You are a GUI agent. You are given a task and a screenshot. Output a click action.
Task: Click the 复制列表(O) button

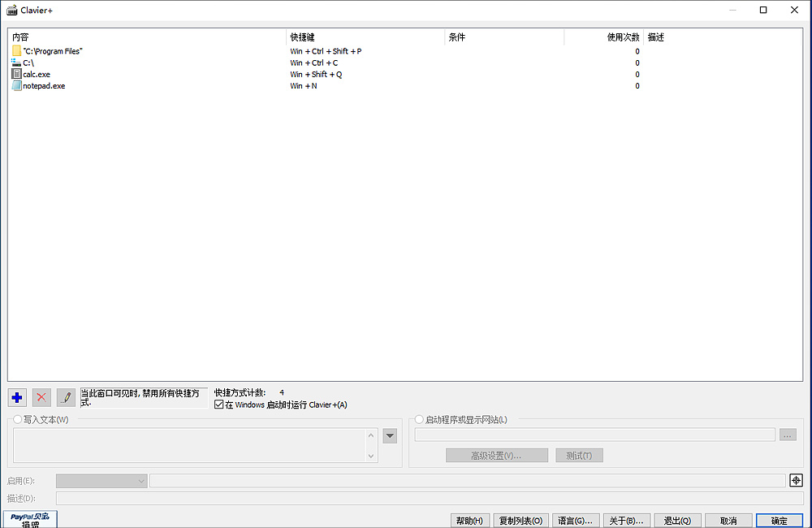(x=520, y=521)
